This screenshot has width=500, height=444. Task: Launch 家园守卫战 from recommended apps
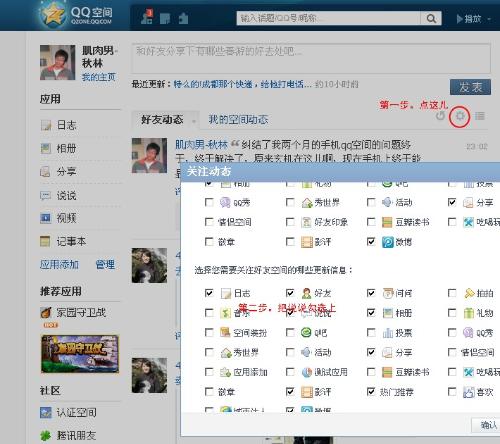click(73, 312)
